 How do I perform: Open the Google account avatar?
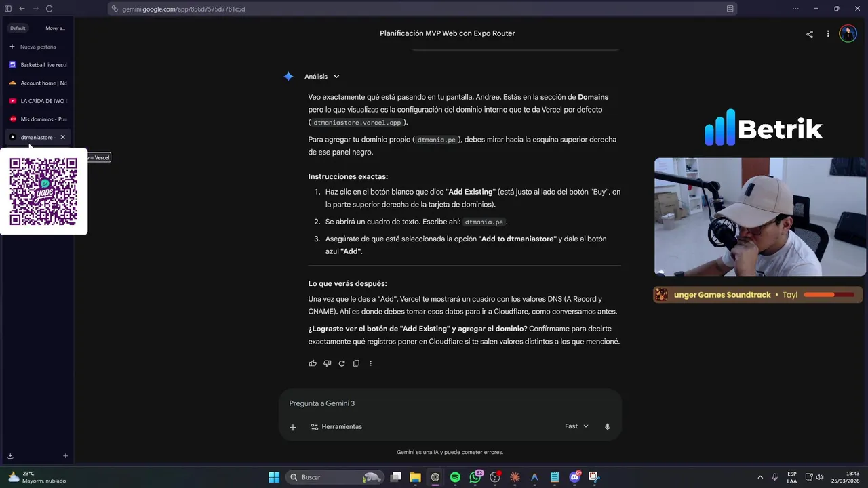848,34
